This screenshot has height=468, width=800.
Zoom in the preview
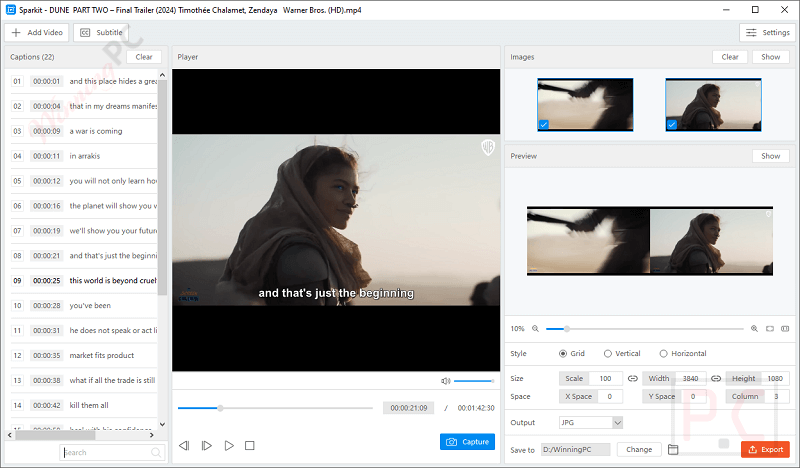point(754,329)
